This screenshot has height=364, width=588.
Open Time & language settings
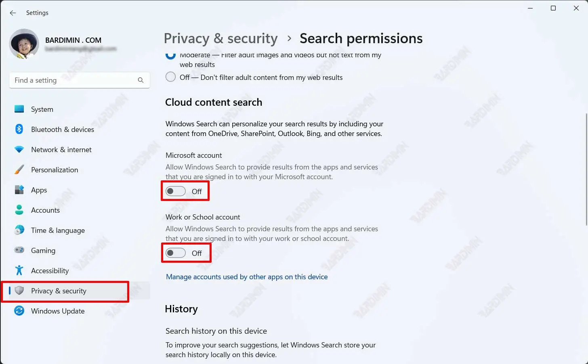[x=58, y=230]
